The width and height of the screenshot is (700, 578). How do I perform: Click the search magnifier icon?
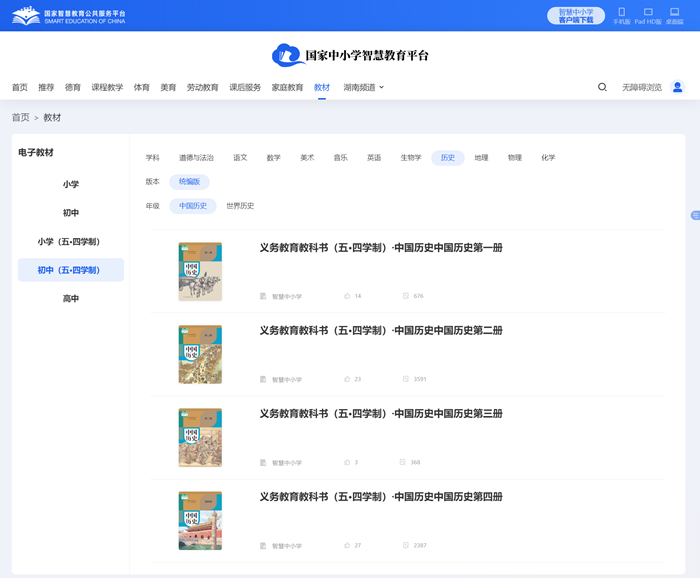pos(602,87)
